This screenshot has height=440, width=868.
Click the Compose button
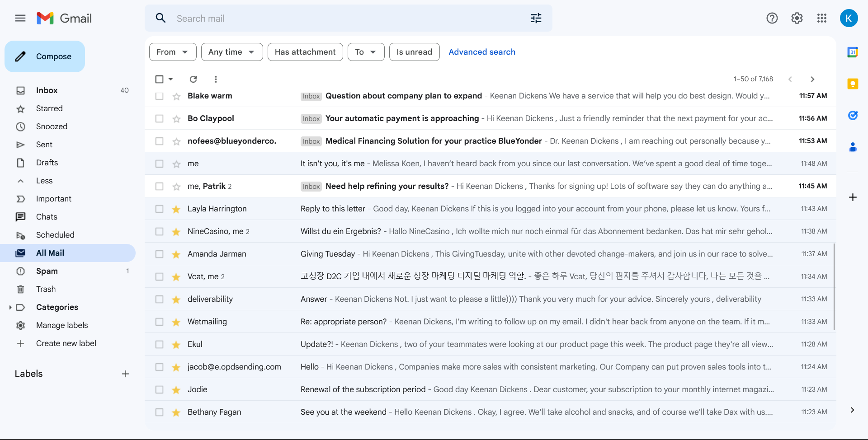45,56
